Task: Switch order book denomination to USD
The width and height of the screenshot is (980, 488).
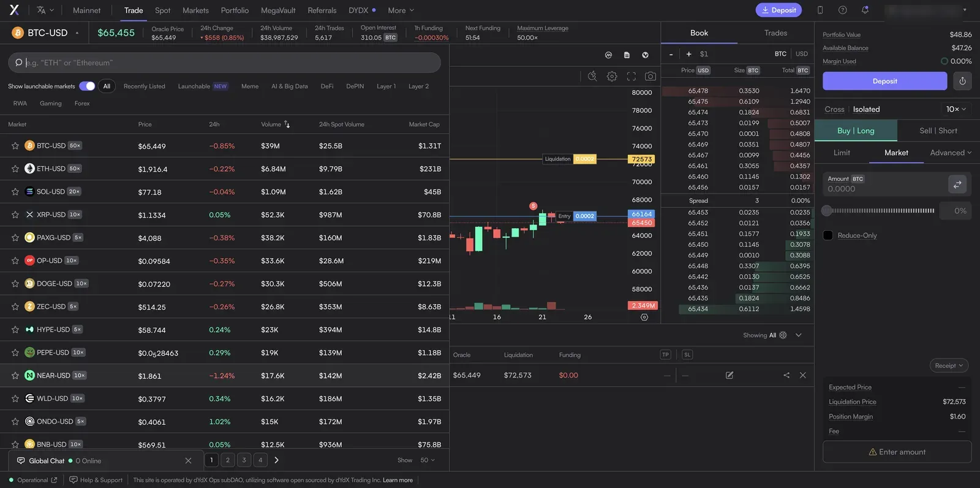Action: (802, 54)
